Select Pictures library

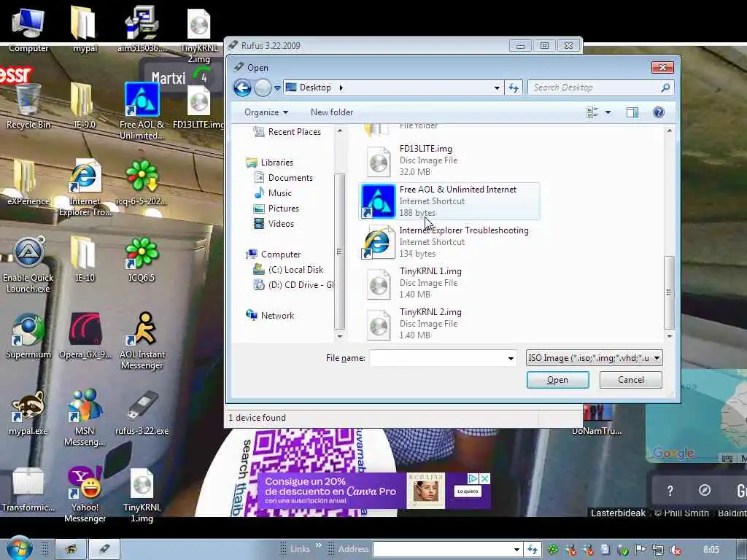click(276, 208)
